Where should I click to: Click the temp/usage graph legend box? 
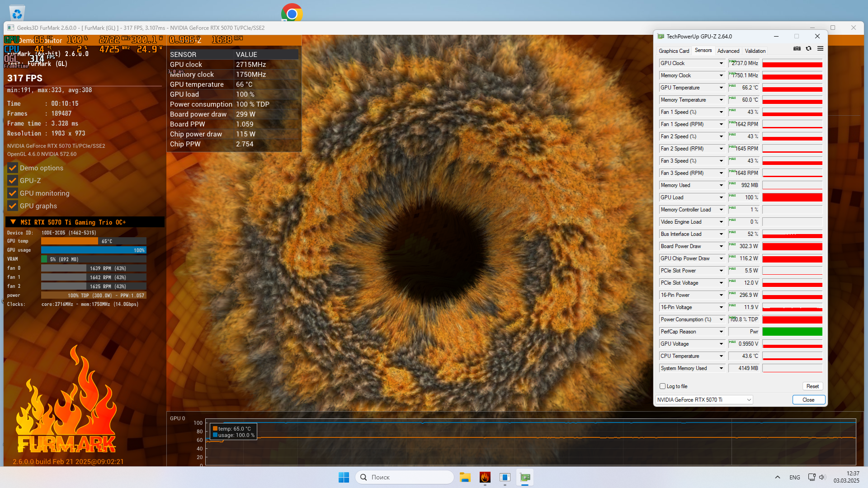point(233,432)
